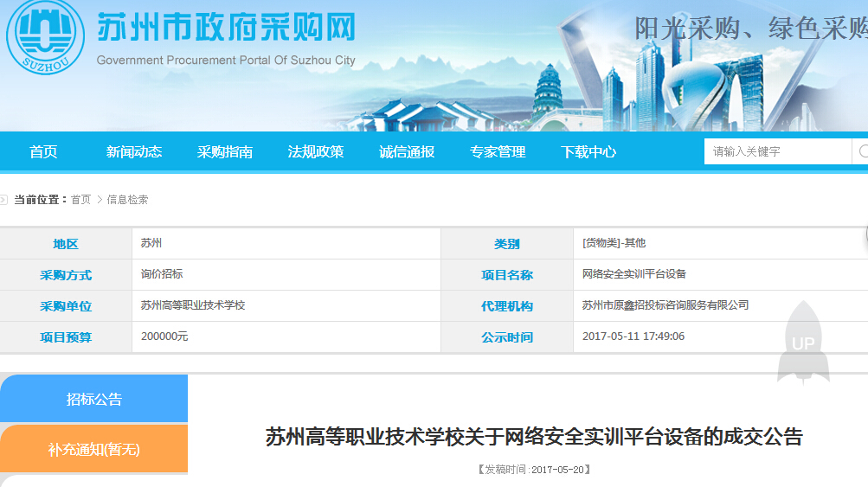Click the 苏州市原鑫招投标咨询服务有限公司 agency value
868x487 pixels.
coord(665,305)
